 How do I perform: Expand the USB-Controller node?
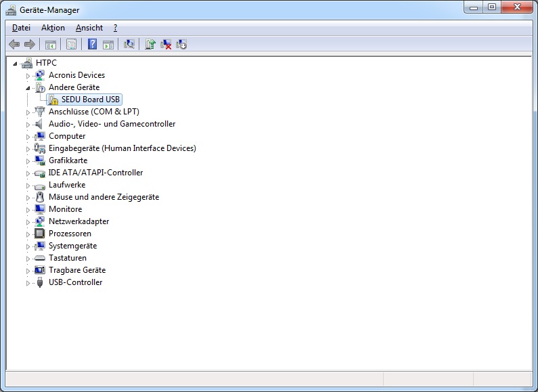tap(28, 283)
